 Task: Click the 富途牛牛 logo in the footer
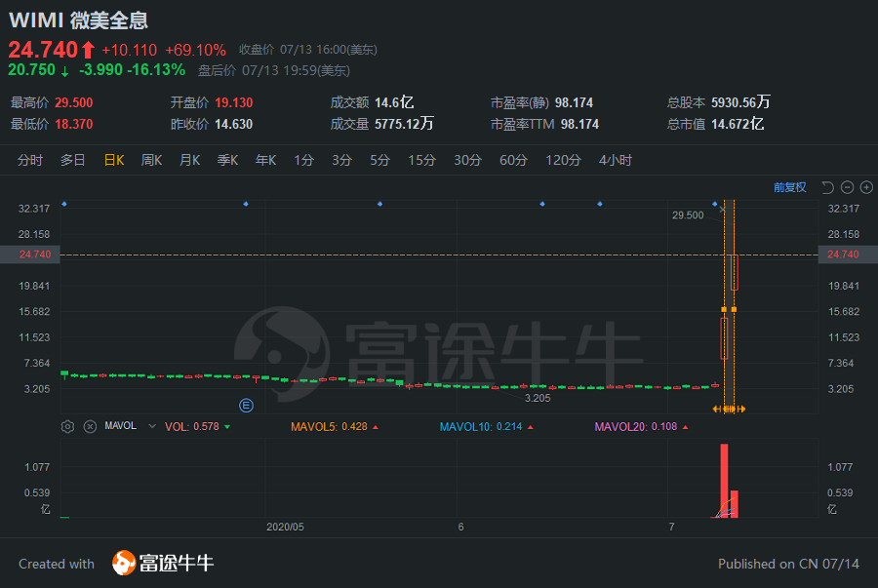[163, 563]
